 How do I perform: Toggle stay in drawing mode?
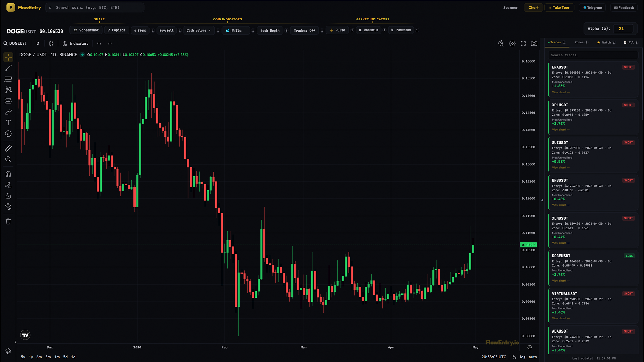pyautogui.click(x=8, y=185)
